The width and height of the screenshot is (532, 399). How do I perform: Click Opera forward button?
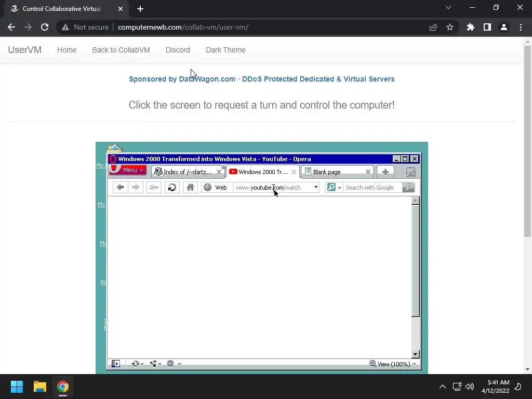tap(136, 187)
